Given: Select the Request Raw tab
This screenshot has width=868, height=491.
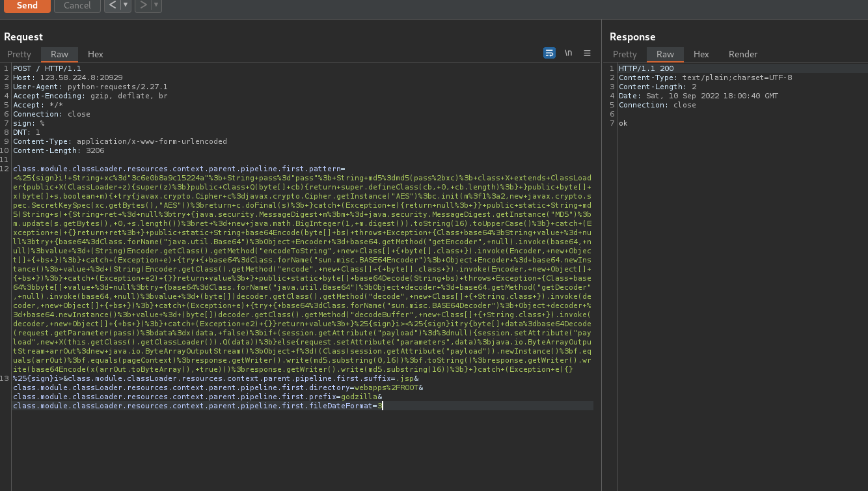Looking at the screenshot, I should [x=59, y=54].
